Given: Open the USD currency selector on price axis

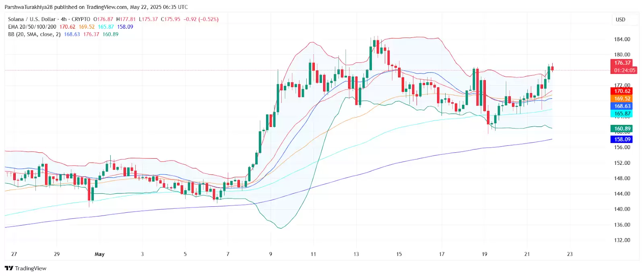Looking at the screenshot, I should tap(620, 20).
